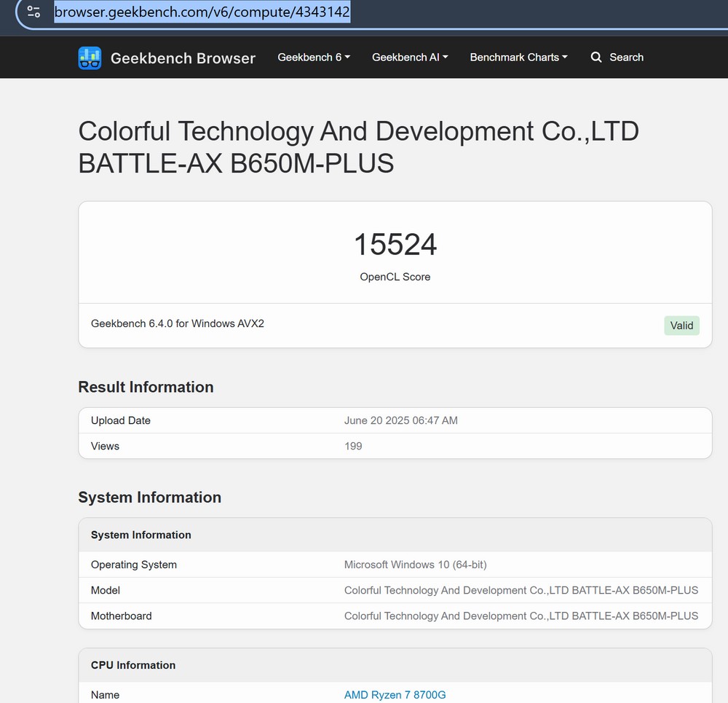Click the Geekbench glasses logo icon

coord(90,58)
